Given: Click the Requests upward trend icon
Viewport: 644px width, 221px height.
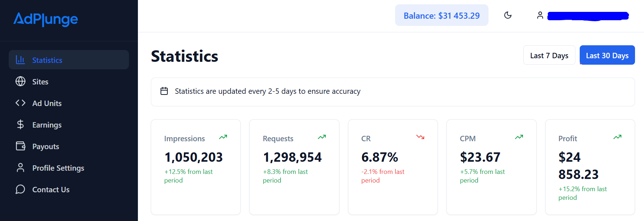Looking at the screenshot, I should (322, 137).
